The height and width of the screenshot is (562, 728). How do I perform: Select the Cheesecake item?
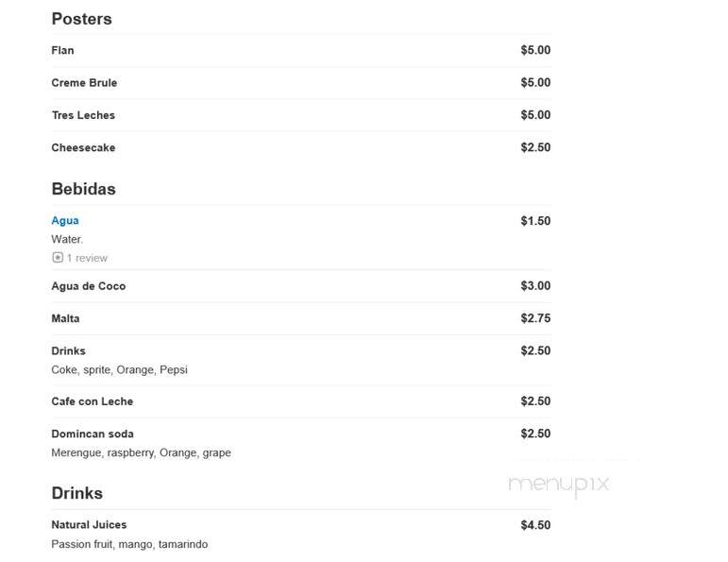(83, 147)
